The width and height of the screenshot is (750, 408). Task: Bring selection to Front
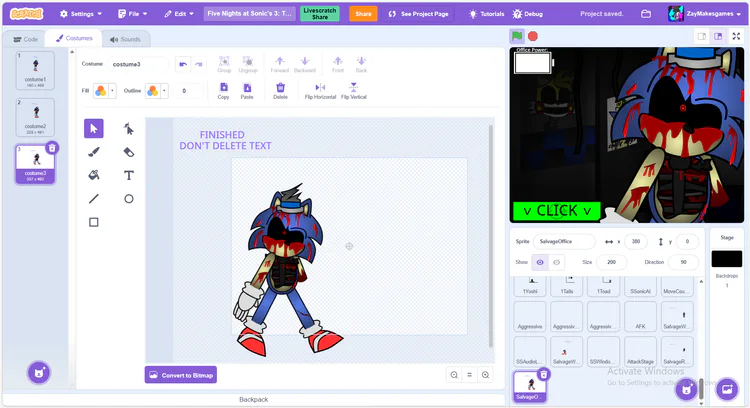[x=338, y=64]
